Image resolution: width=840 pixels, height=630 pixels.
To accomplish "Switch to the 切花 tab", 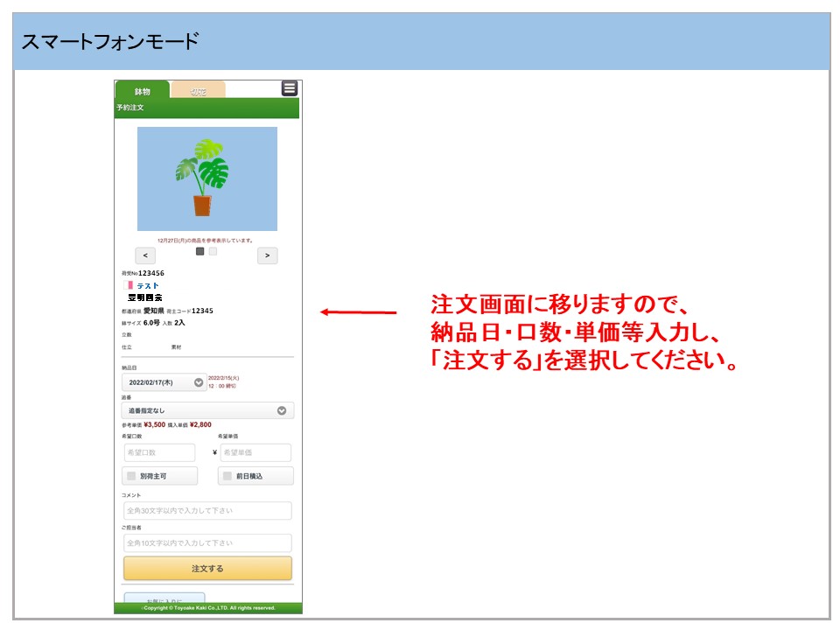I will 198,91.
